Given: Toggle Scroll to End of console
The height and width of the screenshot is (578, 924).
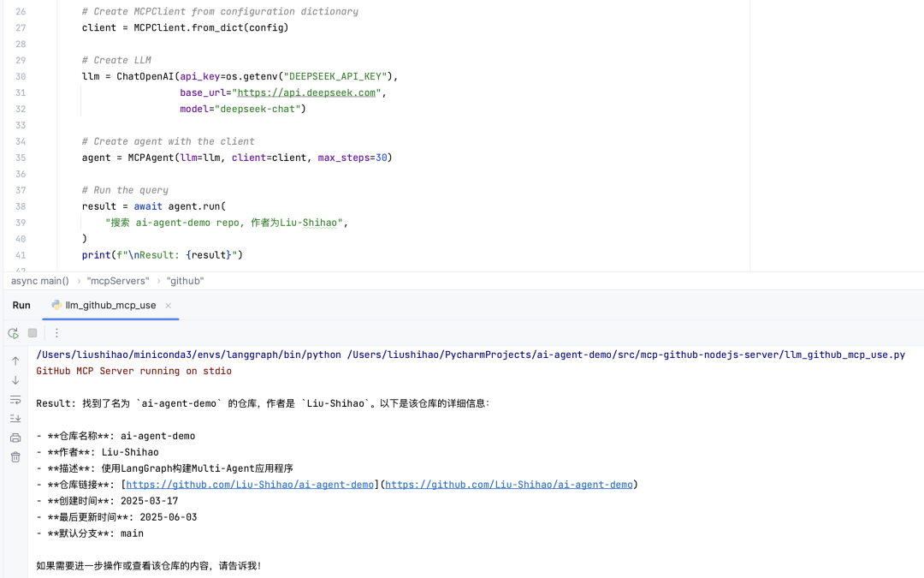Looking at the screenshot, I should coord(15,419).
